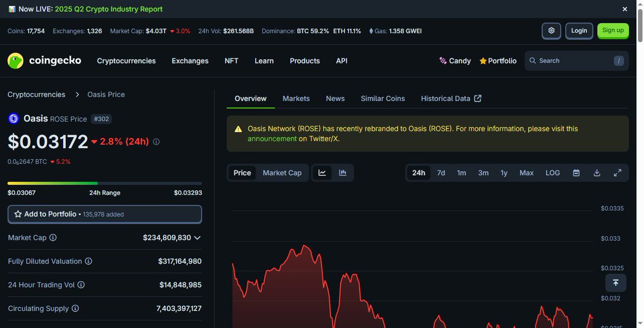Click the BTC 59.2% dominance value

(x=313, y=31)
